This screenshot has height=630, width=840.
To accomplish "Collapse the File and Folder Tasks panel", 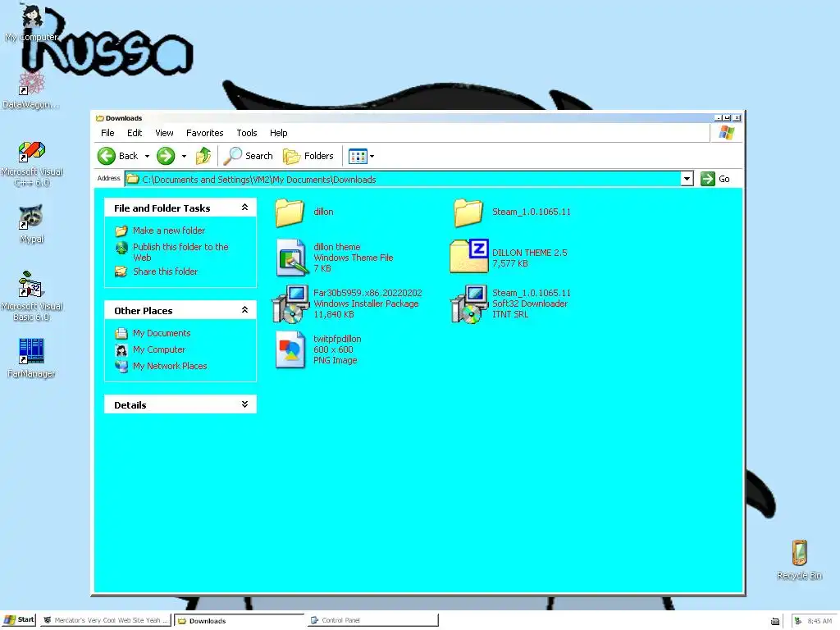I will coord(244,208).
